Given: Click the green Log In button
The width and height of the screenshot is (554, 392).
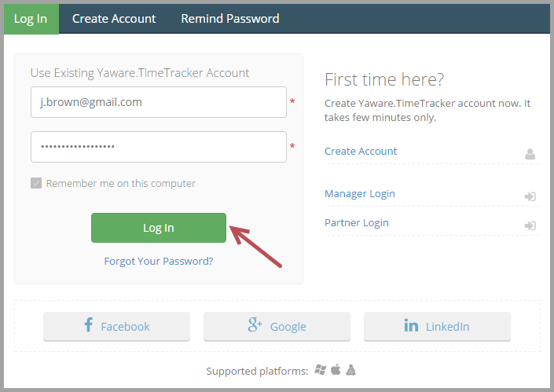Looking at the screenshot, I should pyautogui.click(x=159, y=228).
